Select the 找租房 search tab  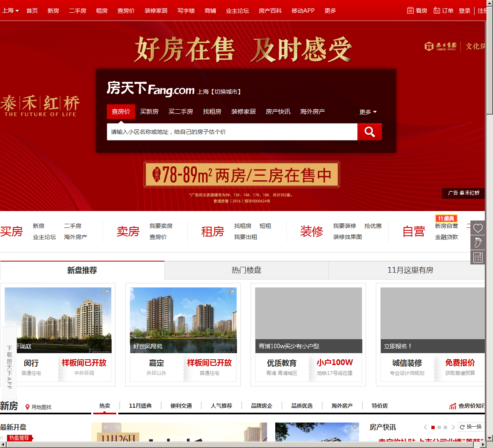pyautogui.click(x=212, y=112)
